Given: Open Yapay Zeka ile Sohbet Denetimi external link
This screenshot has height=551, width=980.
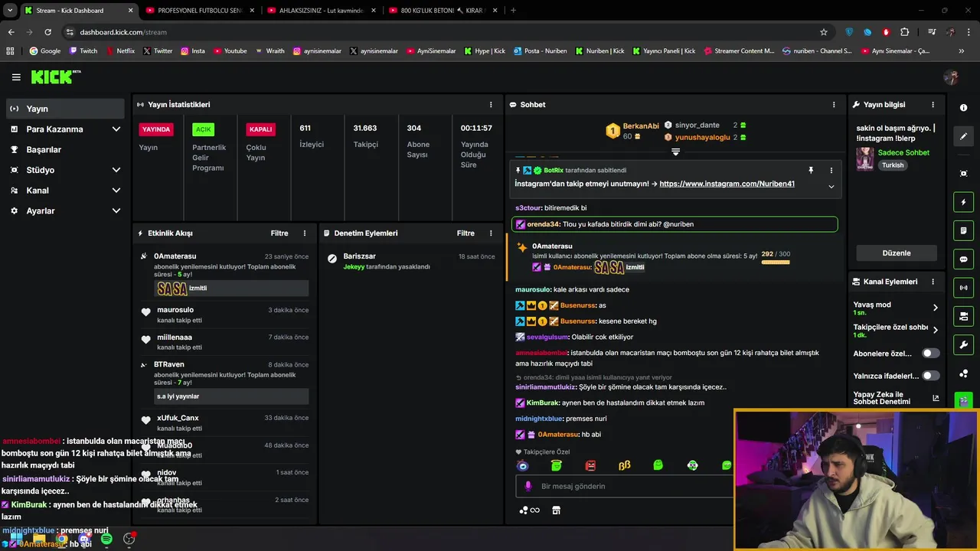Looking at the screenshot, I should coord(936,398).
